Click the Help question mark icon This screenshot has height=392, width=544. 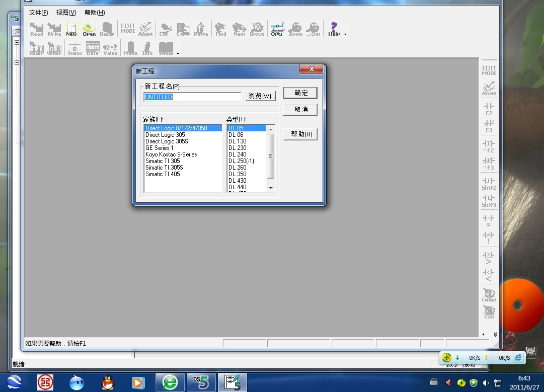[x=334, y=29]
